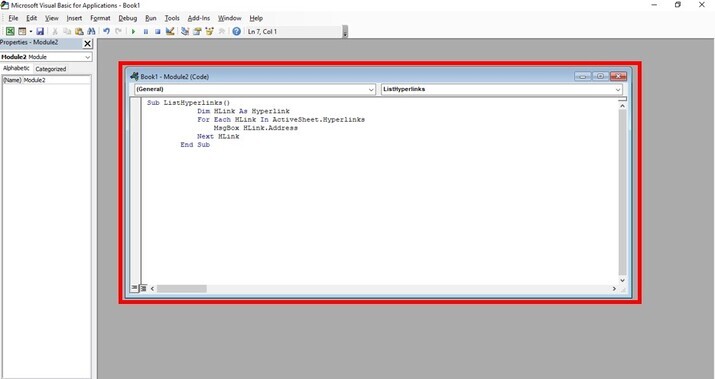Toggle Design Mode icon
This screenshot has height=379, width=715.
tap(170, 31)
